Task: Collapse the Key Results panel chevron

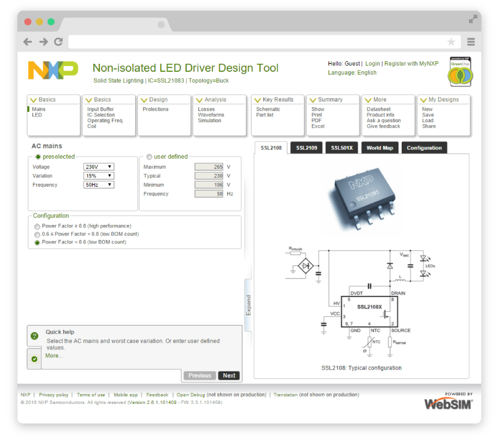Action: 257,100
